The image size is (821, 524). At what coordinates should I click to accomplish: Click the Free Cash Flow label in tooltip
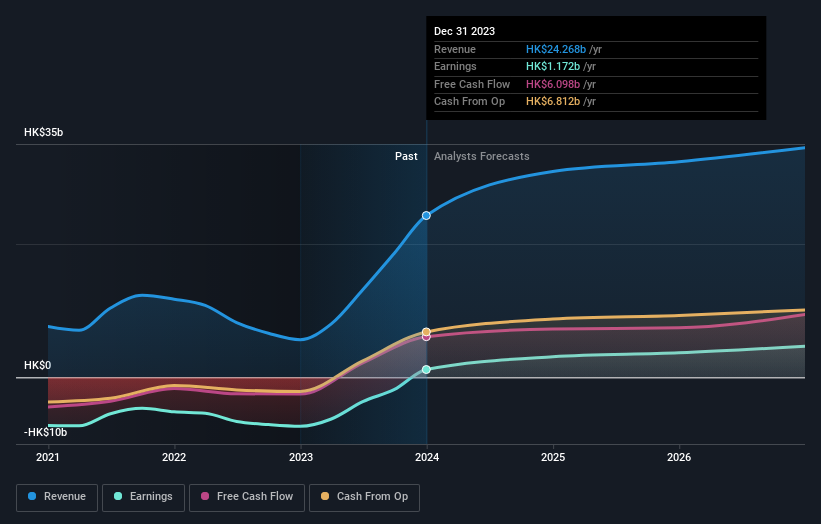coord(472,84)
